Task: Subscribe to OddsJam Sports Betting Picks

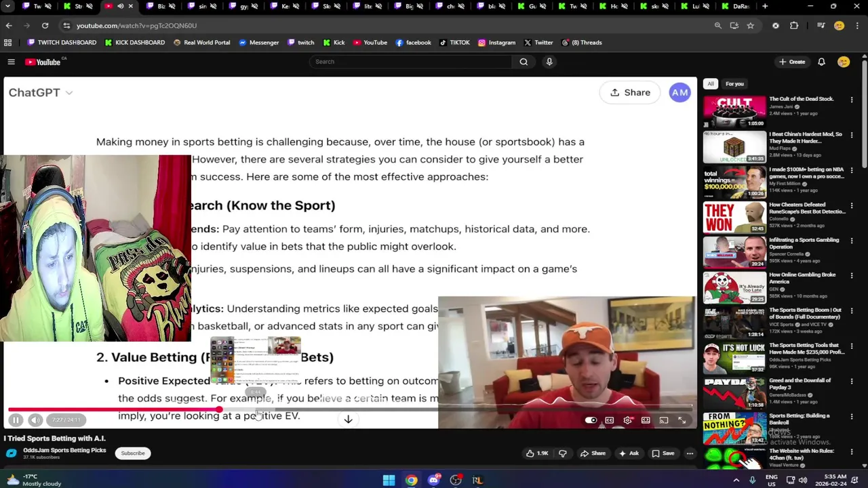Action: 133,453
